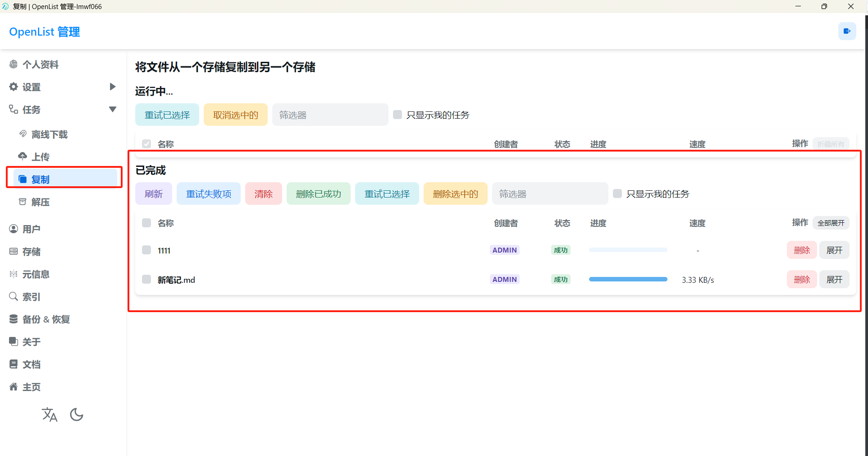
Task: Expand details for task 1111
Action: (834, 250)
